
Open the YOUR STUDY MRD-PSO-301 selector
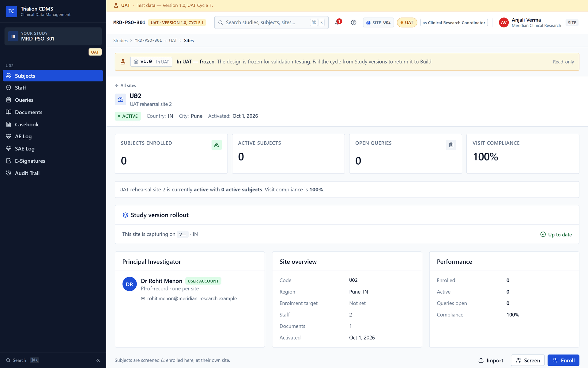point(53,36)
